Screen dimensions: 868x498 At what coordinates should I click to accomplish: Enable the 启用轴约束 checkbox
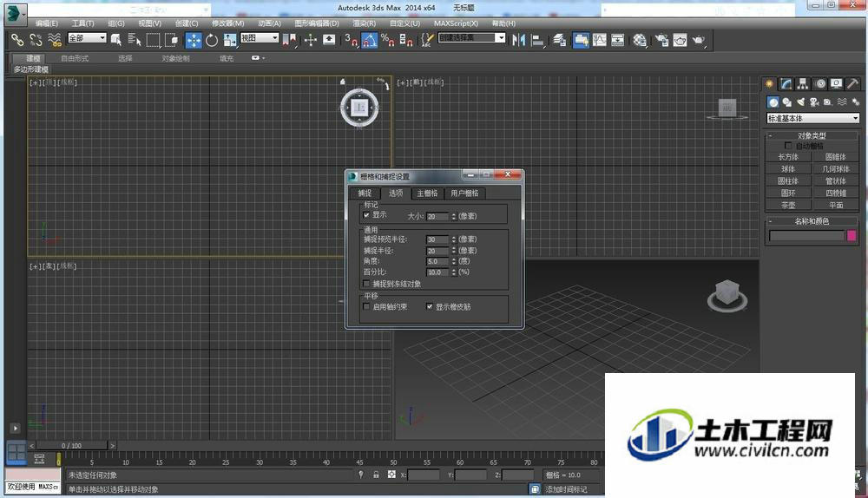tap(366, 306)
